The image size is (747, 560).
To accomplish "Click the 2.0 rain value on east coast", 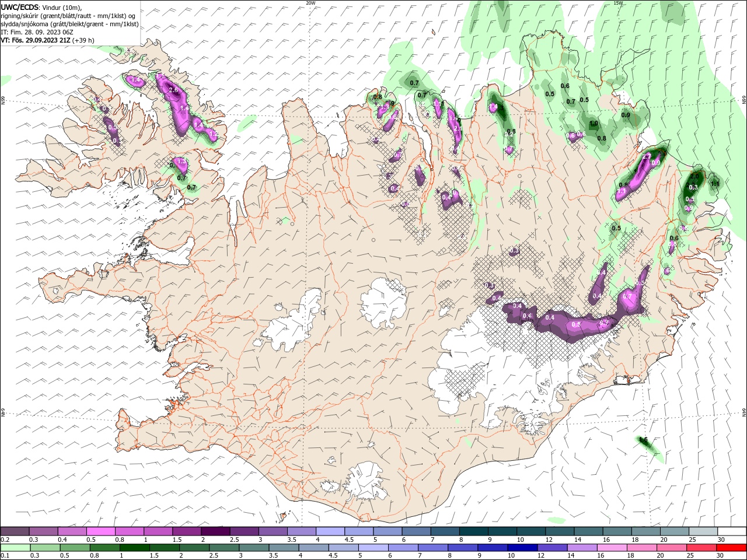I will [x=694, y=176].
